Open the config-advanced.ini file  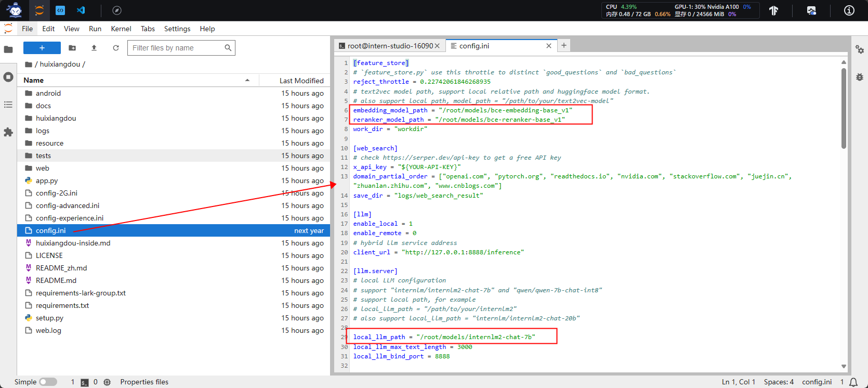(68, 205)
